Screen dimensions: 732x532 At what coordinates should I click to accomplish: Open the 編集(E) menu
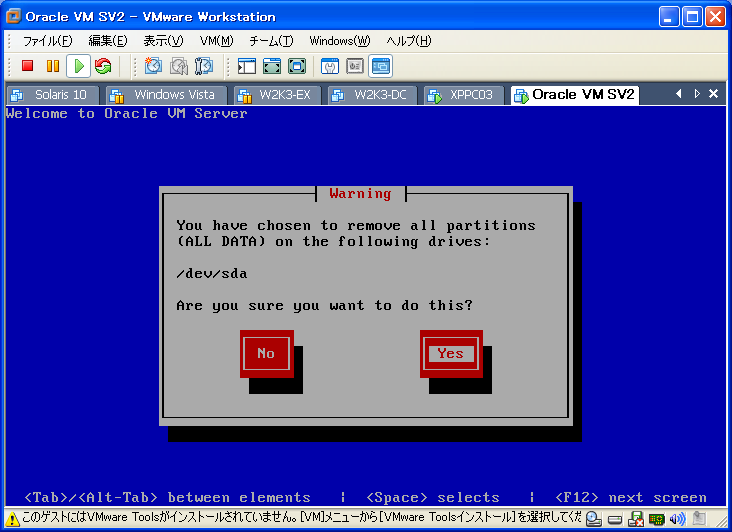(108, 41)
